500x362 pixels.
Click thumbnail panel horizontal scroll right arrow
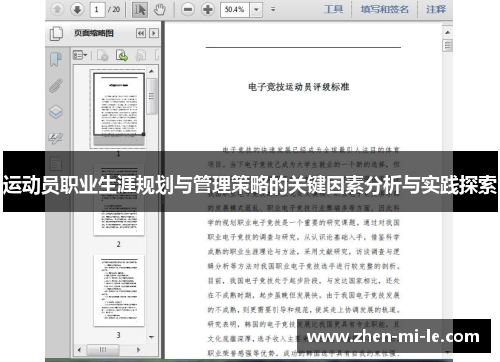click(x=138, y=350)
